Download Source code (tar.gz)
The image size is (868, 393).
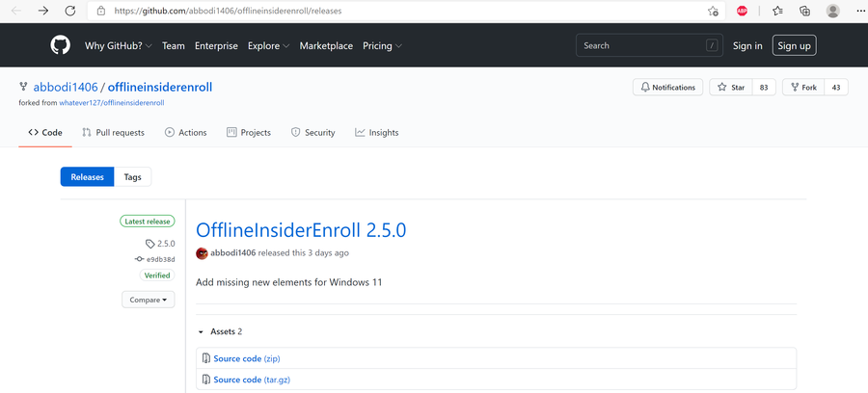pos(252,380)
